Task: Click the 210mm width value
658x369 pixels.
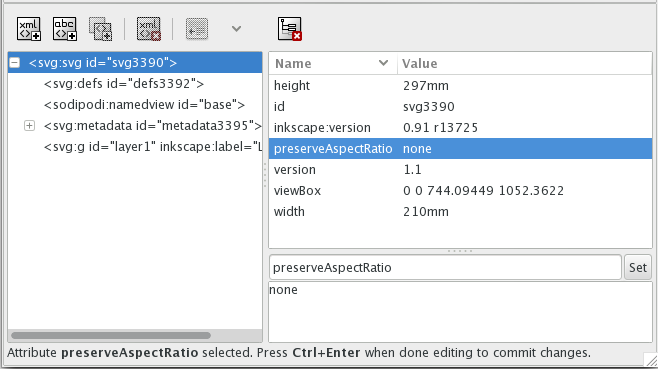Action: coord(426,212)
